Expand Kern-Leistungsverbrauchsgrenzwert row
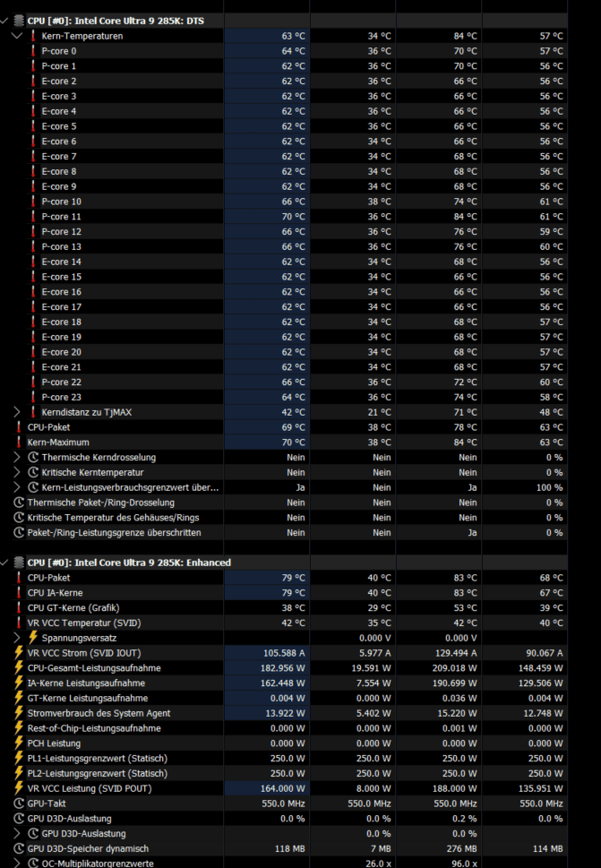Viewport: 601px width, 868px height. 17,487
